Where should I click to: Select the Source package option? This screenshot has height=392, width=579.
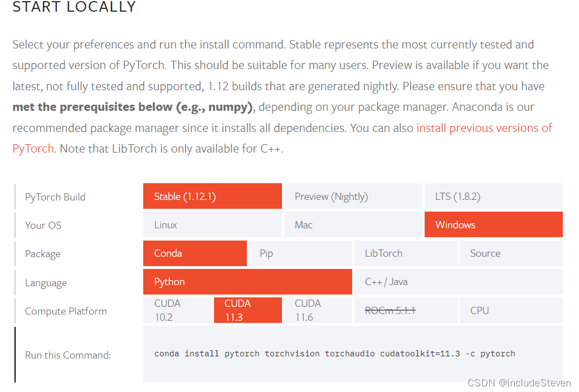click(512, 253)
